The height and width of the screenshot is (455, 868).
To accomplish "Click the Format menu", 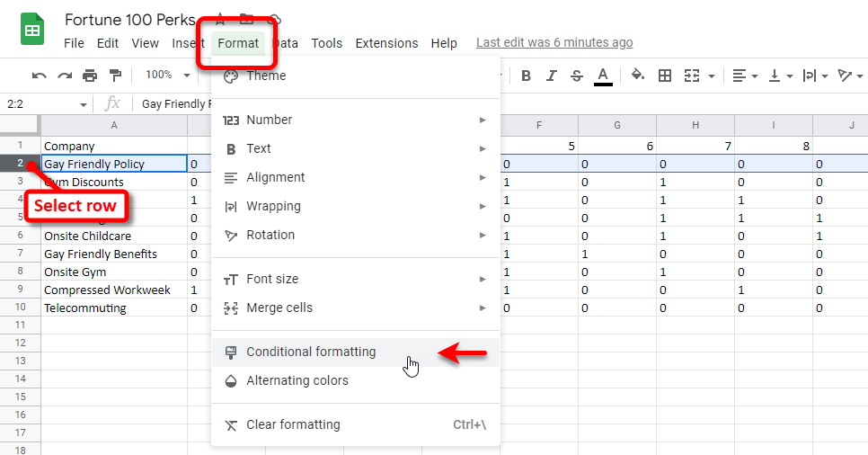I will pyautogui.click(x=238, y=43).
